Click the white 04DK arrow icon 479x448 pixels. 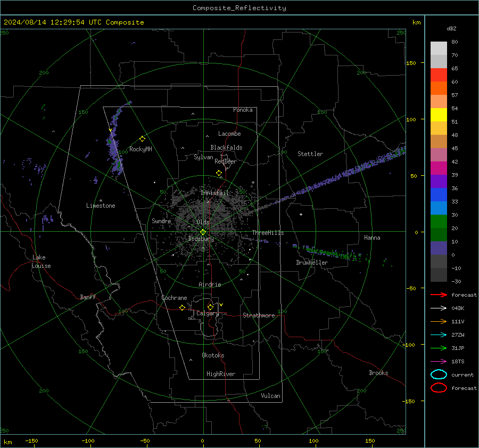(439, 308)
